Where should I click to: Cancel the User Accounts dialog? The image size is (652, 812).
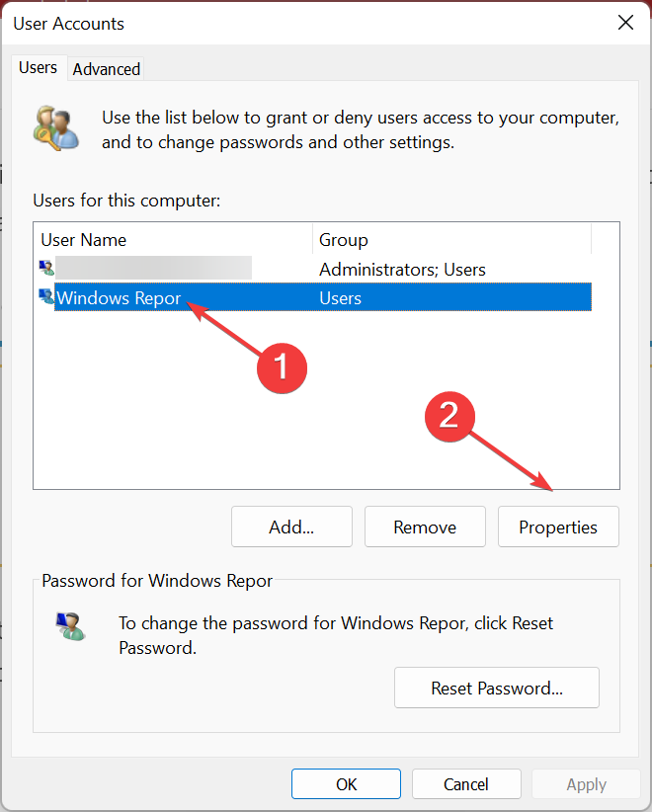(466, 784)
